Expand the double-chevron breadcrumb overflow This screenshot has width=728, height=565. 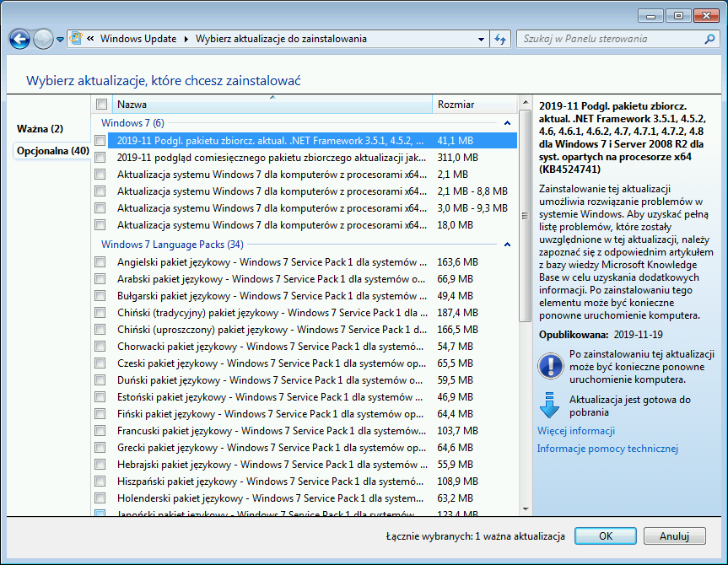click(90, 39)
